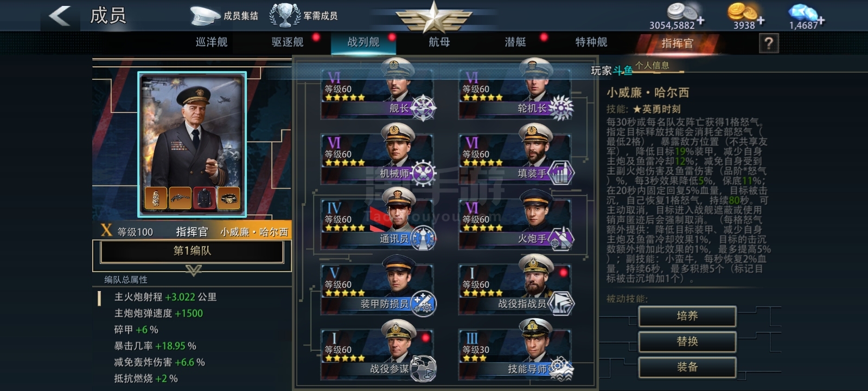Select the 轮机长 crew slot
This screenshot has height=391, width=868.
[x=515, y=92]
